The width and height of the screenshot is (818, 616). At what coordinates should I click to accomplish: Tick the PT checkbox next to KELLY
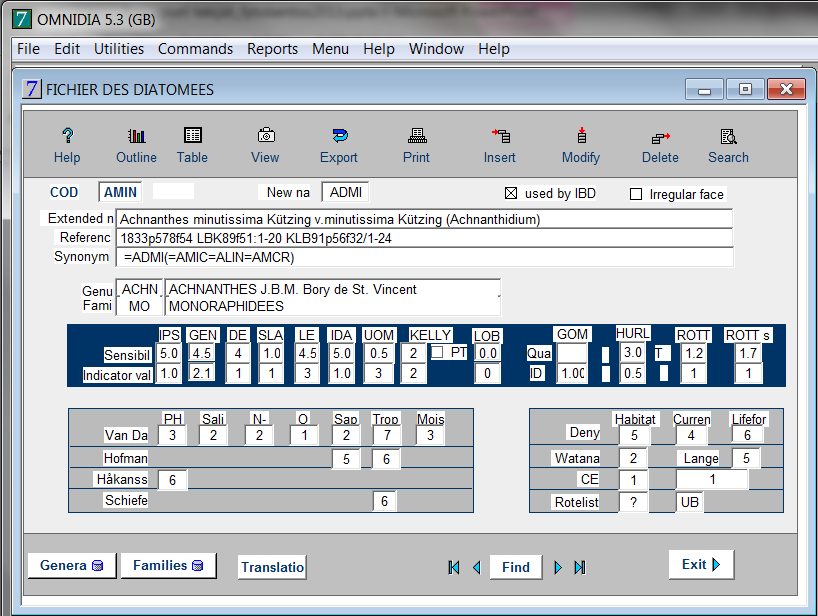(437, 353)
